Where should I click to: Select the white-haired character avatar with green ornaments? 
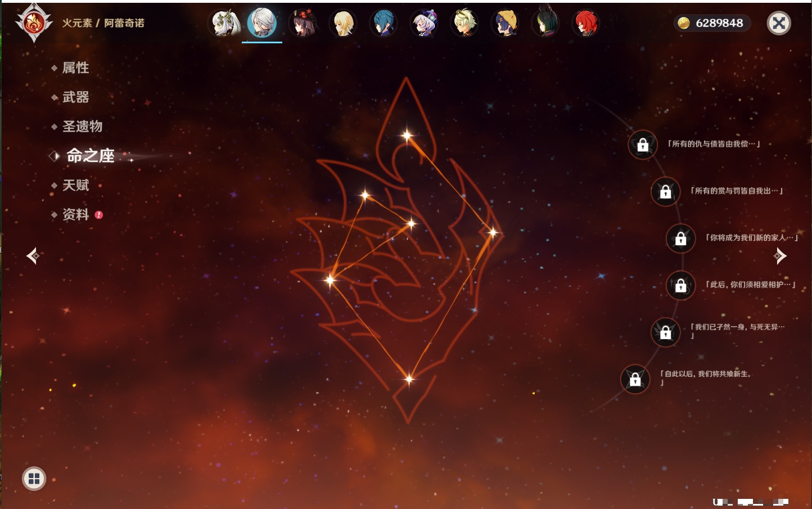click(225, 23)
